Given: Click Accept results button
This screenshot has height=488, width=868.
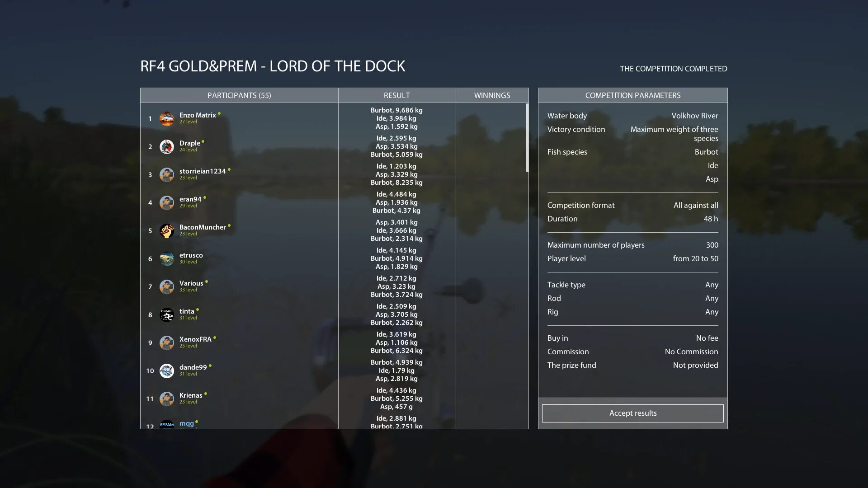Looking at the screenshot, I should coord(632,413).
